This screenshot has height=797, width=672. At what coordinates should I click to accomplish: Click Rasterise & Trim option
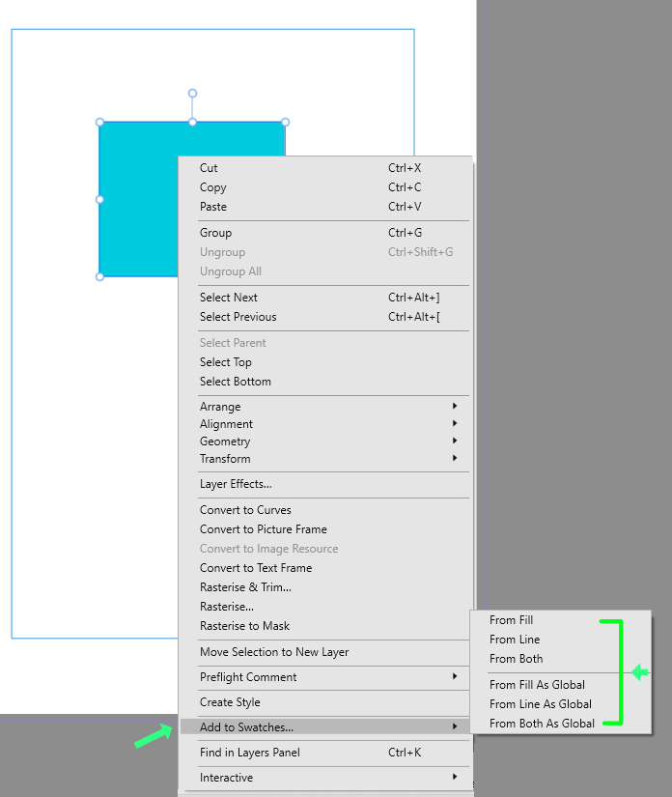(x=325, y=587)
